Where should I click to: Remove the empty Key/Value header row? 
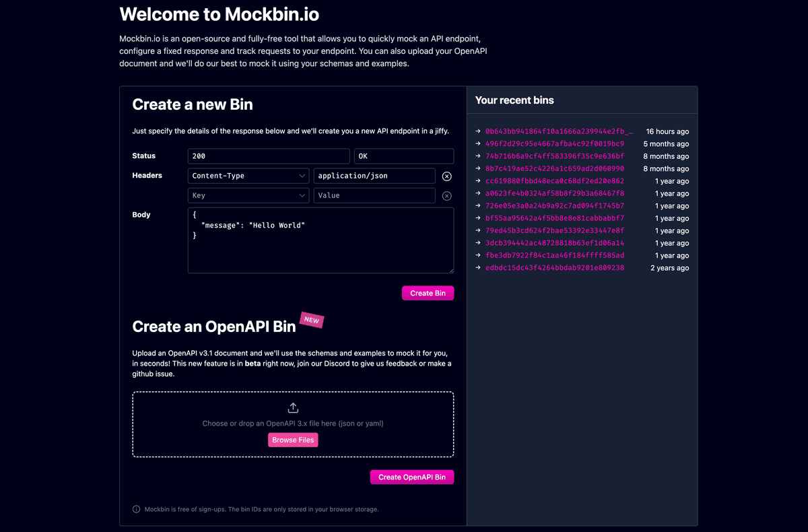click(x=446, y=195)
